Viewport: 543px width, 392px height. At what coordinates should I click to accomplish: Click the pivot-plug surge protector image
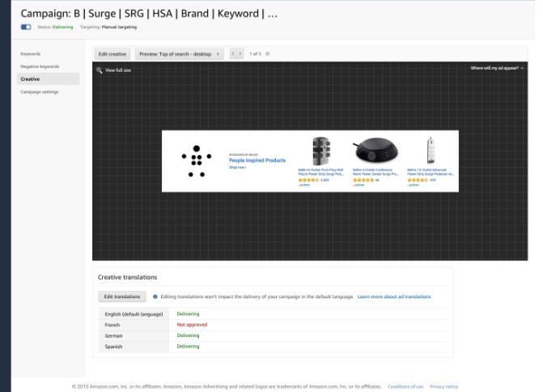[x=321, y=151]
